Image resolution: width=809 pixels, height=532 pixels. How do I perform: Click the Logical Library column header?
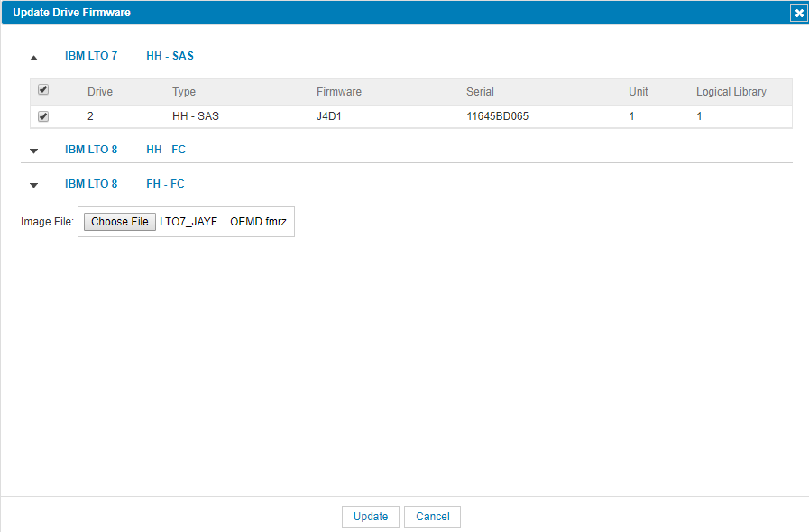(731, 92)
